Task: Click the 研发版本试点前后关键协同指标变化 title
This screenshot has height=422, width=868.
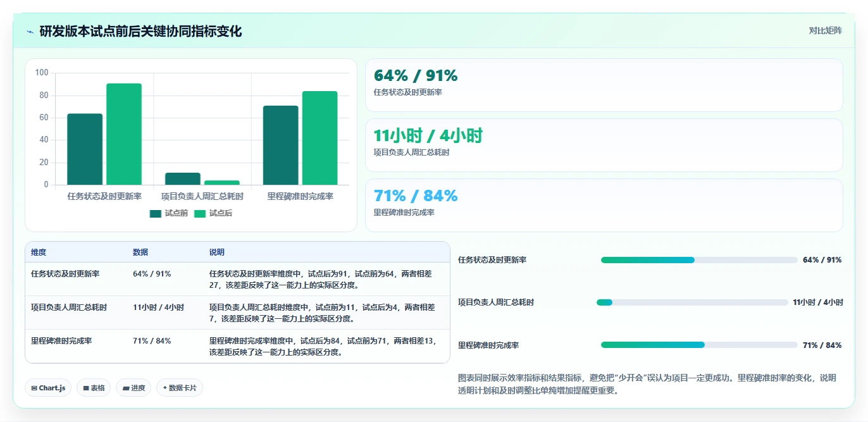Action: [140, 32]
